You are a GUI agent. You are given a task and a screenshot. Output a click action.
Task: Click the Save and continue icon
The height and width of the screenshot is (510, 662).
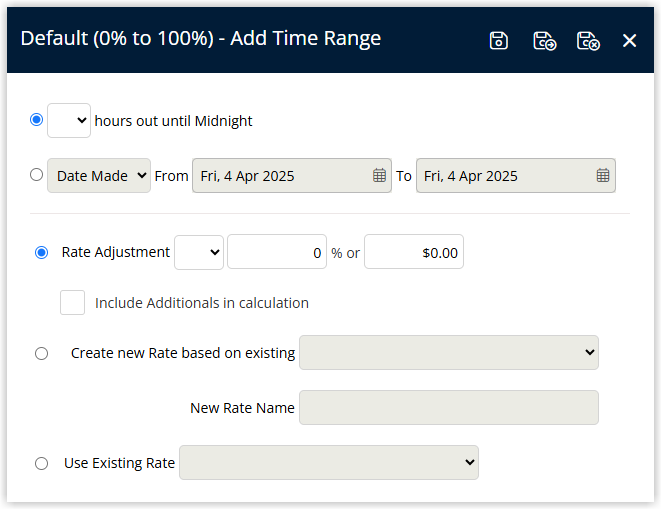coord(545,41)
